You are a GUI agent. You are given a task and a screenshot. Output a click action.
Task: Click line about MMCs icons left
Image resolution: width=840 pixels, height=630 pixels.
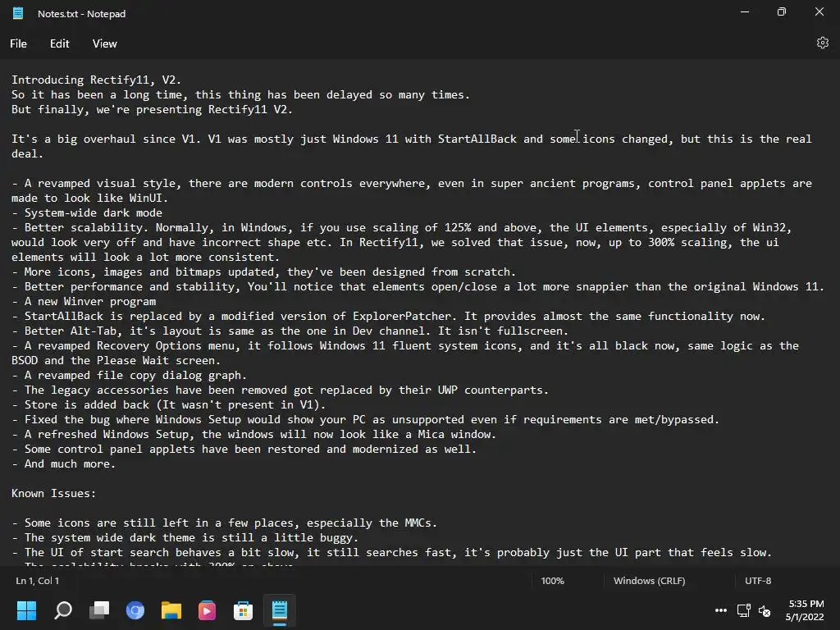225,523
